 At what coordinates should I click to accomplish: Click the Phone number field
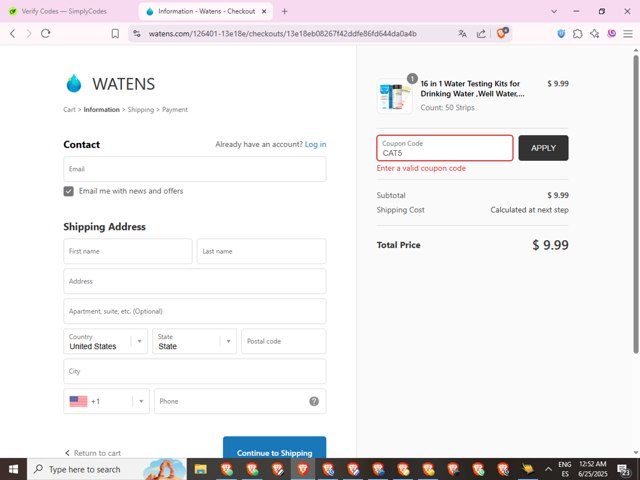pyautogui.click(x=240, y=401)
